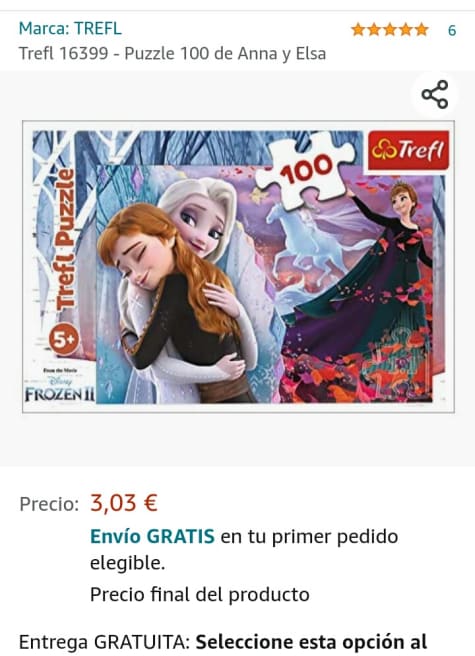Click the first star of the rating
The image size is (475, 656).
(358, 30)
